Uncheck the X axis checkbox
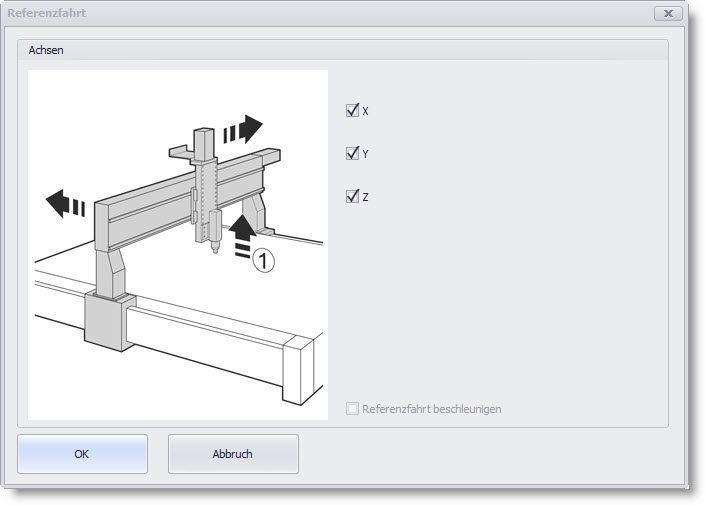The image size is (705, 505). (x=352, y=111)
